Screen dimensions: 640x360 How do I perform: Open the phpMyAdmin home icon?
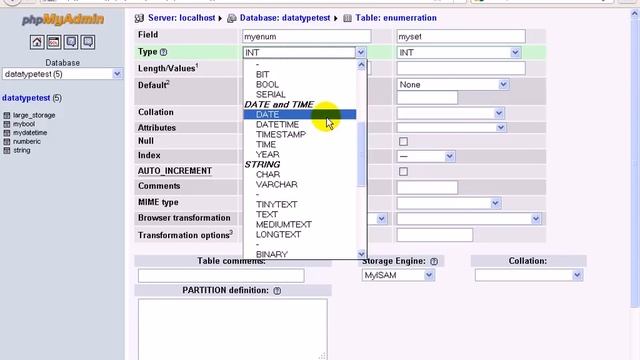[x=37, y=42]
